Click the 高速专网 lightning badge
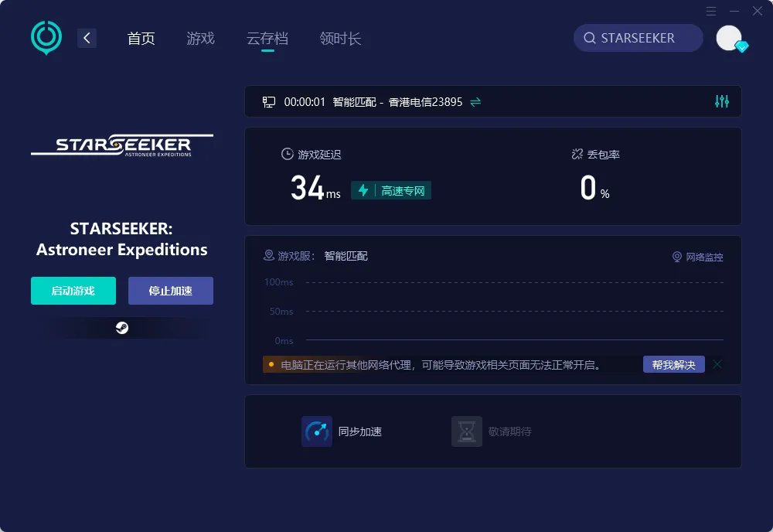Image resolution: width=773 pixels, height=532 pixels. pyautogui.click(x=391, y=190)
